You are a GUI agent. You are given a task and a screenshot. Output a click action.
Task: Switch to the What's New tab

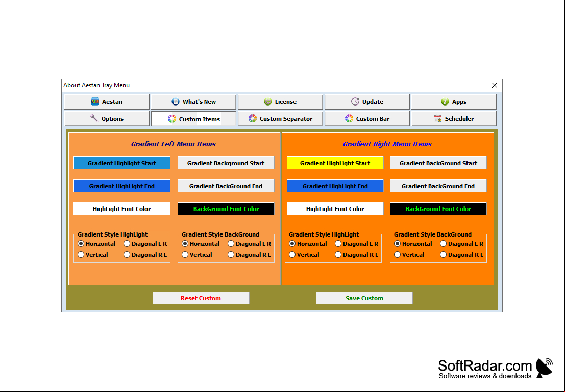click(x=193, y=102)
